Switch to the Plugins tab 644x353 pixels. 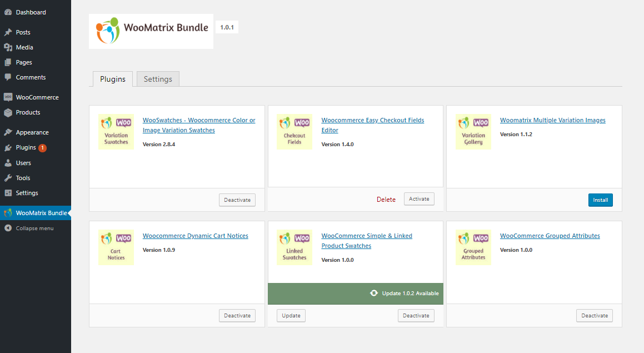click(x=113, y=79)
